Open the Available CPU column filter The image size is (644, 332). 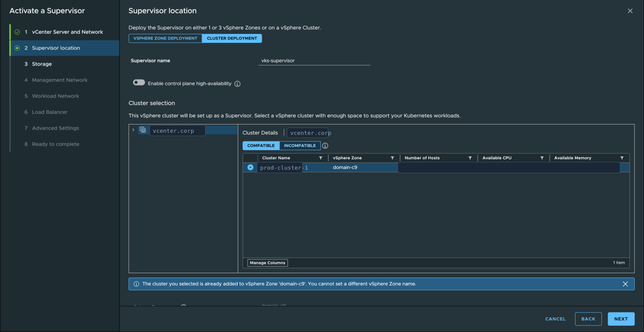542,158
